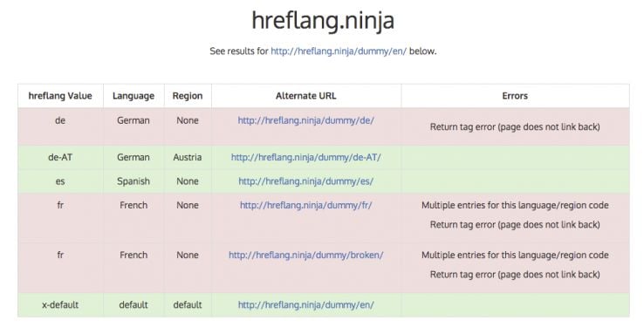Open the hreflang.ninja/dummy/en/ results link
The height and width of the screenshot is (334, 644).
pos(339,51)
